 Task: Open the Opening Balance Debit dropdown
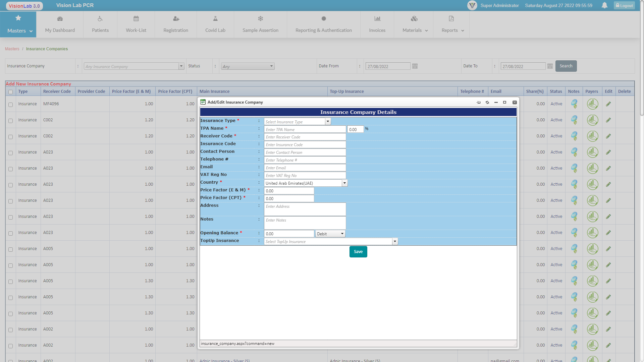(342, 233)
